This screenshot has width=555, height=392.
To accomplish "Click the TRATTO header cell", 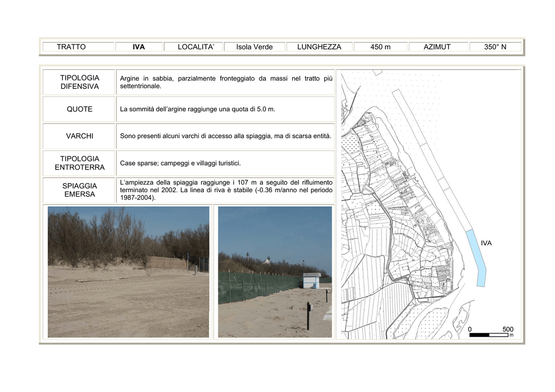I will 78,47.
